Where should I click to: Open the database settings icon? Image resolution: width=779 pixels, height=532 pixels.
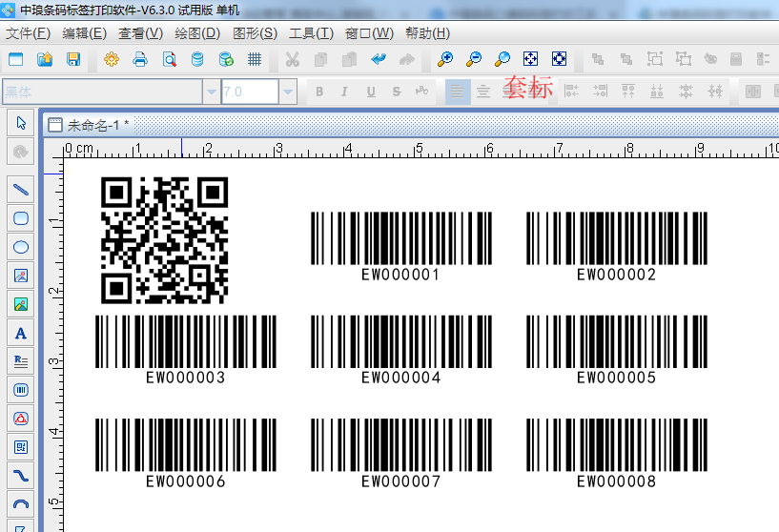(197, 59)
